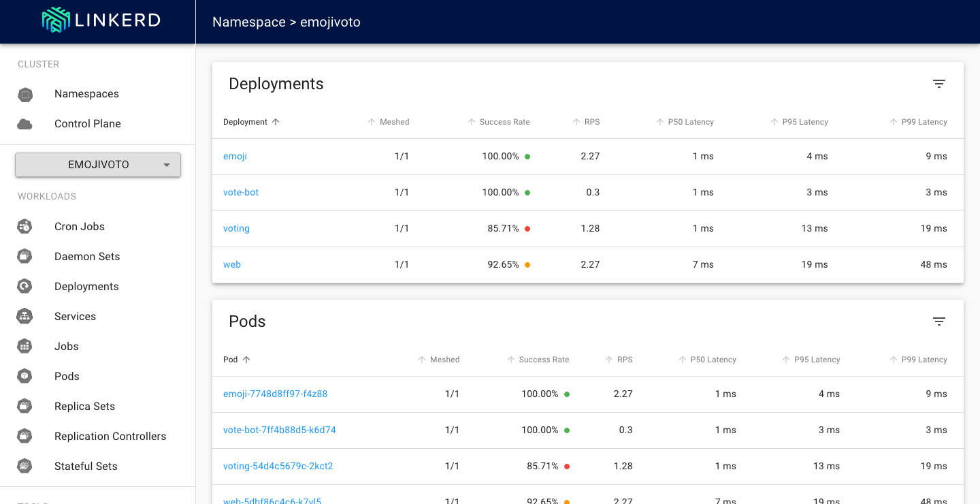Select the Services hexagon icon
The height and width of the screenshot is (504, 980).
[x=24, y=316]
